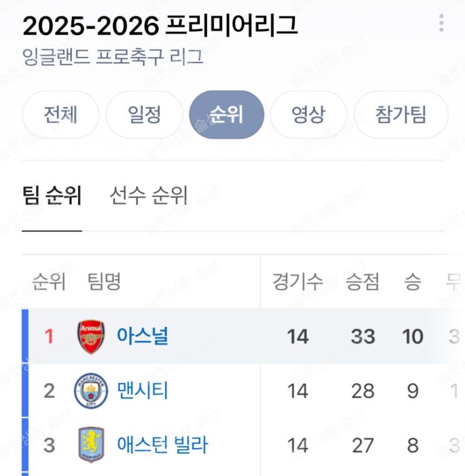Open the 영상 videos tab
This screenshot has width=465, height=476.
coord(308,115)
